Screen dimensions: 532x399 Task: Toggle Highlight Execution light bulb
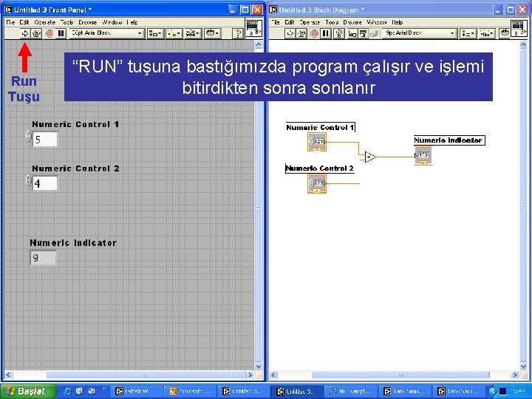(338, 33)
